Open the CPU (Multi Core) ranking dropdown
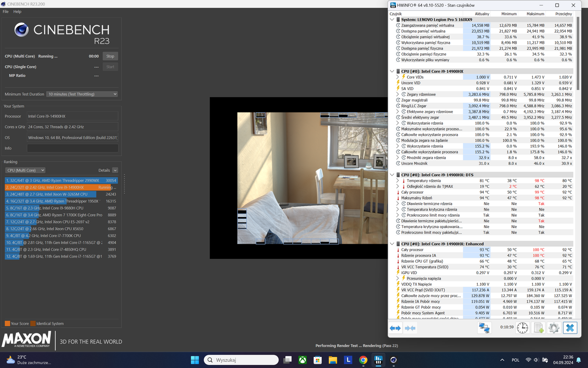The image size is (588, 368). 25,170
